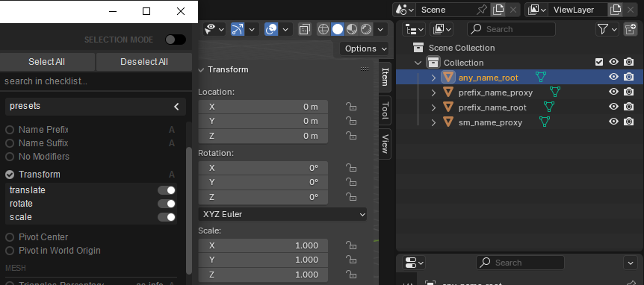The height and width of the screenshot is (285, 644).
Task: Enable the No Modifiers check
Action: click(x=10, y=157)
